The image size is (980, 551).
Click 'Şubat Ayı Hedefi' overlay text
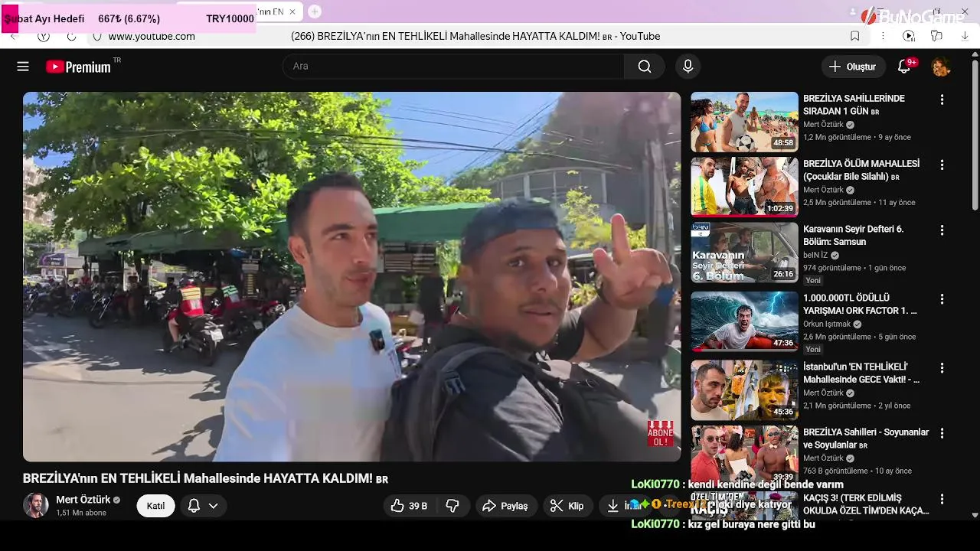(x=46, y=18)
